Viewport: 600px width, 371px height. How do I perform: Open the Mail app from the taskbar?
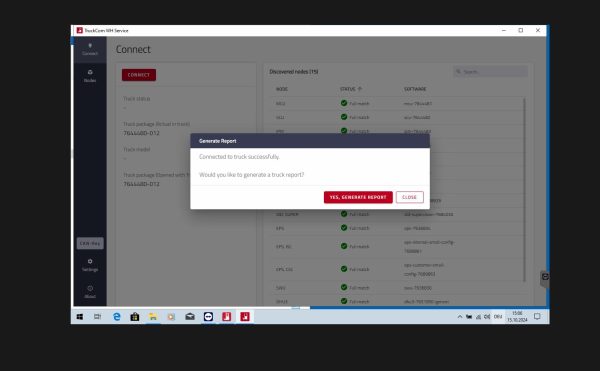[190, 317]
